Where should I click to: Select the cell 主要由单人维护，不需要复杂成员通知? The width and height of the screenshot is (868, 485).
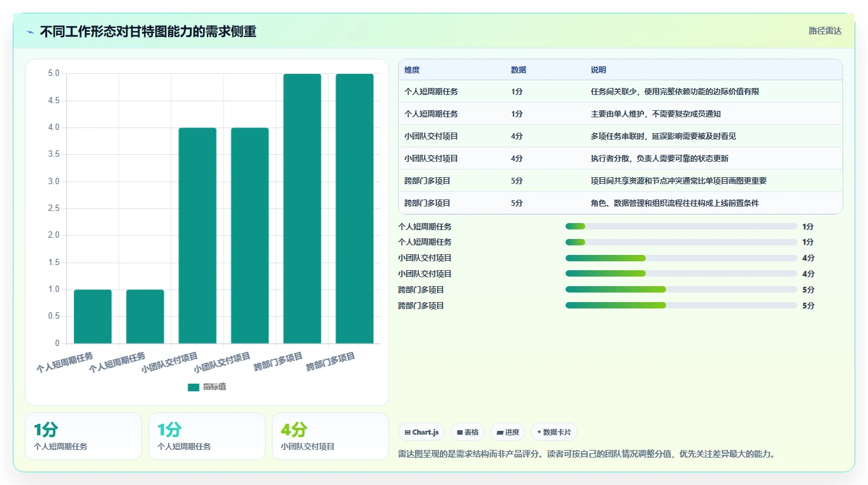656,114
